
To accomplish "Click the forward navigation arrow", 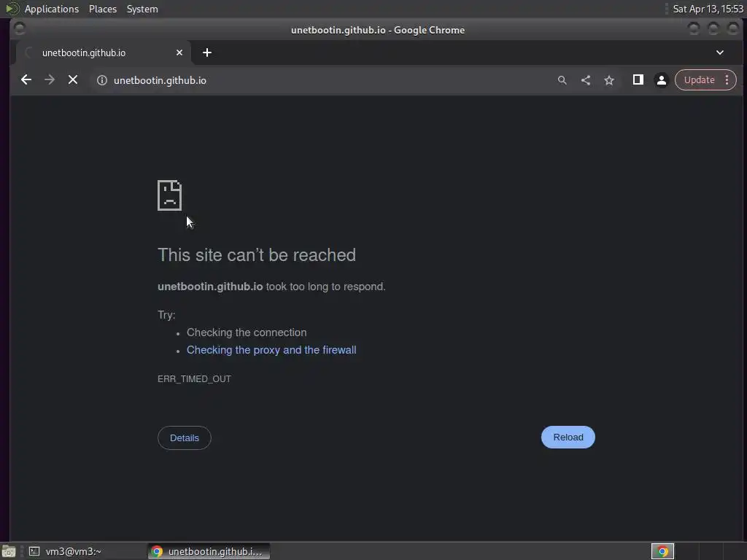I will pyautogui.click(x=50, y=80).
